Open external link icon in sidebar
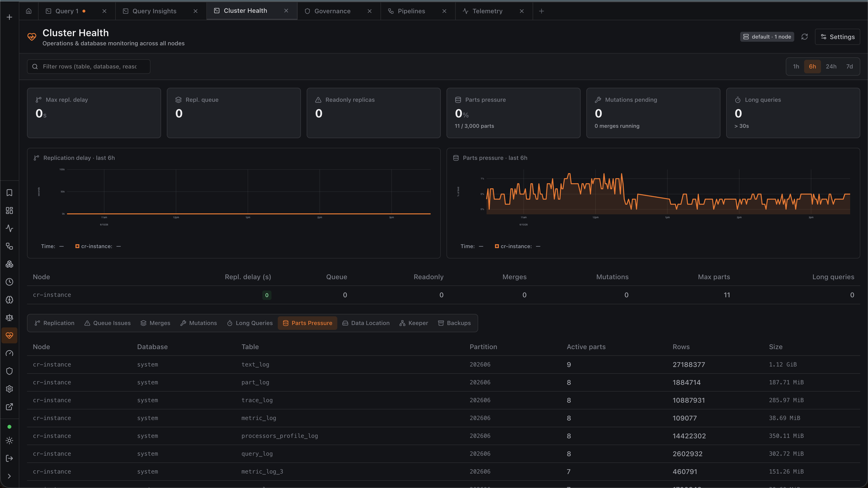The width and height of the screenshot is (868, 488). [9, 407]
